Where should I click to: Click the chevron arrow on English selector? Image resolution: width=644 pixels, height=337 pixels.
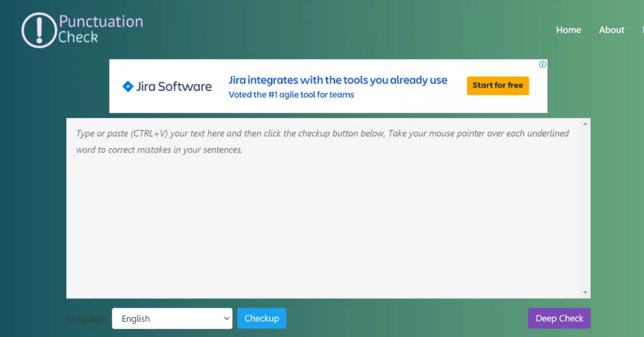(x=226, y=319)
